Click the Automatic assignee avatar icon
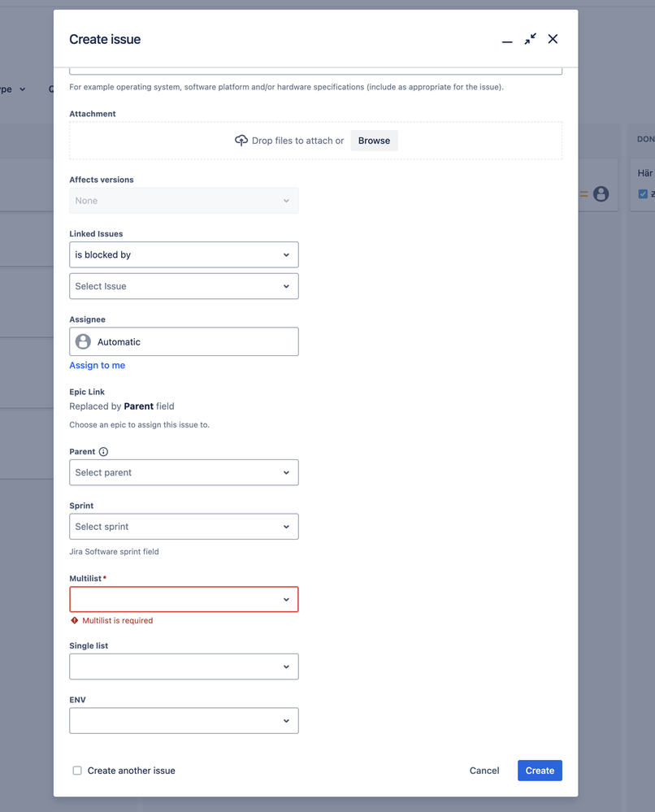This screenshot has width=655, height=812. [83, 341]
